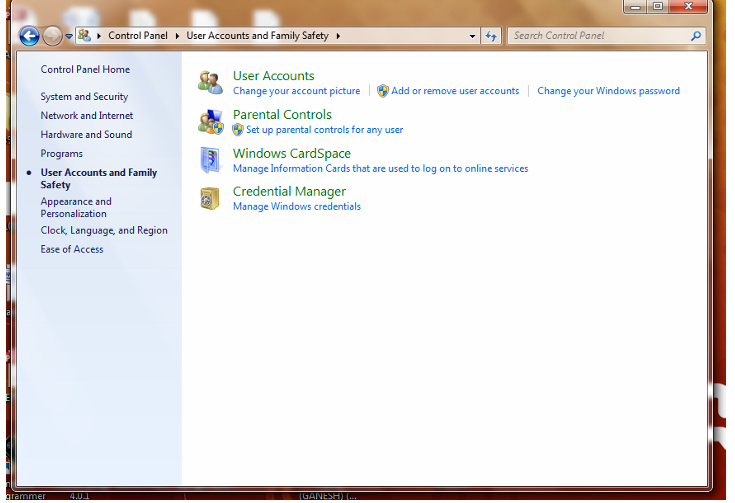Select Hardware and Sound in sidebar
The width and height of the screenshot is (735, 503).
[x=86, y=135]
